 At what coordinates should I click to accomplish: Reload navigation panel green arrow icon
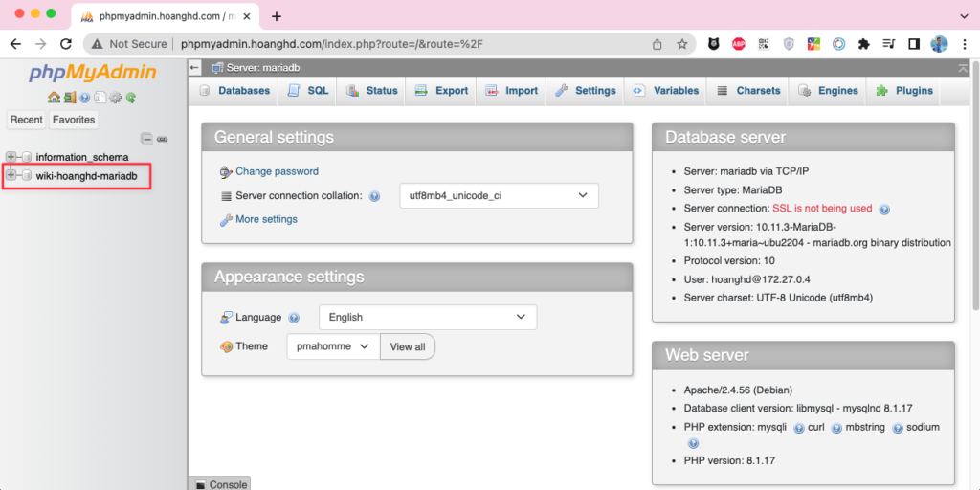point(130,98)
